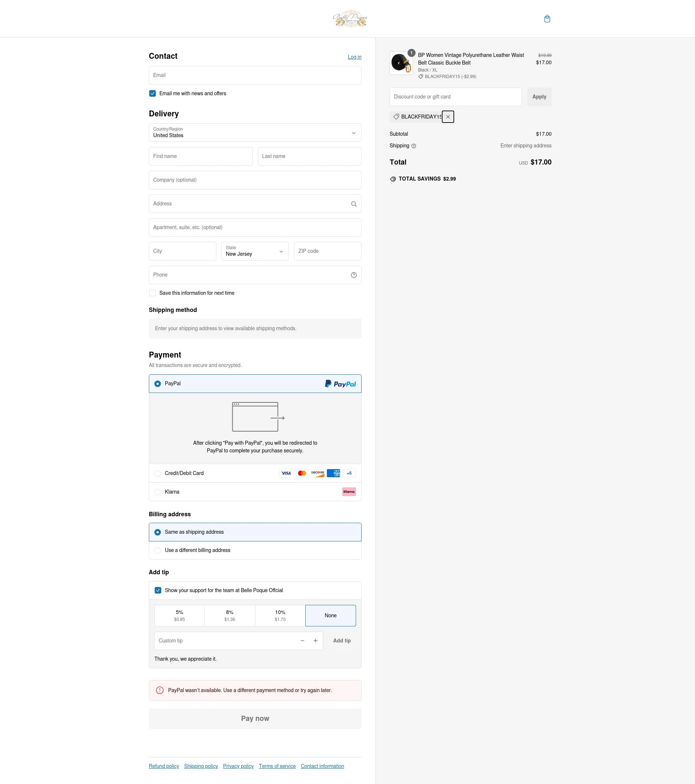Screen dimensions: 695x784
Task: Focus the Email input field
Action: point(255,75)
